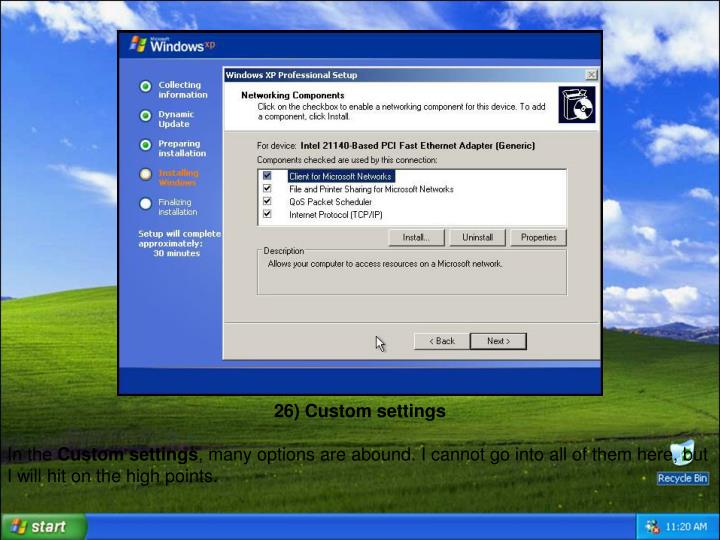
Task: Toggle the QoS Packet Scheduler checkbox
Action: [x=267, y=201]
